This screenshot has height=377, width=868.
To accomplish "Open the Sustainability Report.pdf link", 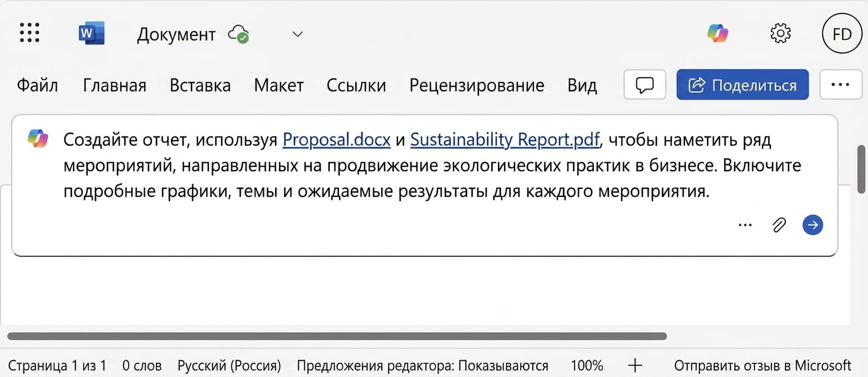I will 505,140.
